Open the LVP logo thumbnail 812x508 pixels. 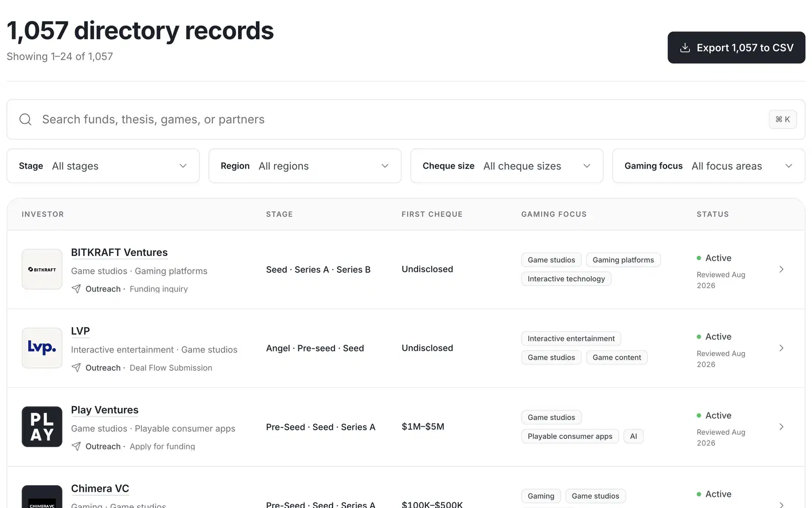[42, 348]
